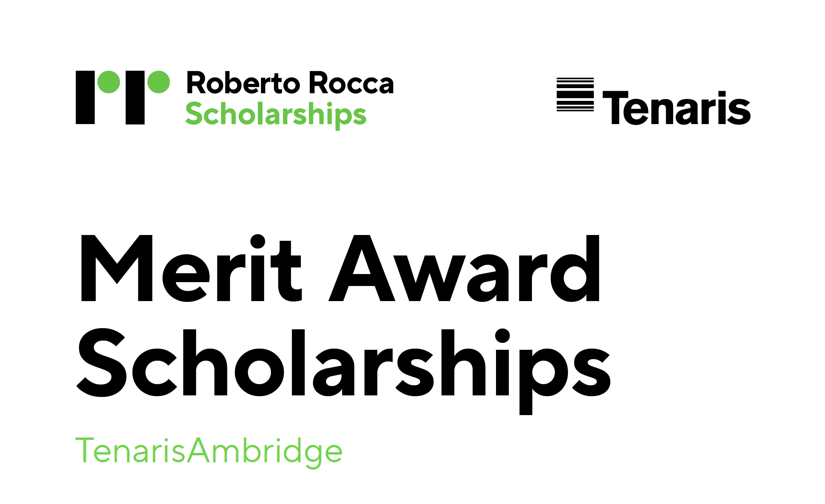Viewport: 825px width, 504px height.
Task: Click the word Roberto in the logo
Action: click(244, 83)
